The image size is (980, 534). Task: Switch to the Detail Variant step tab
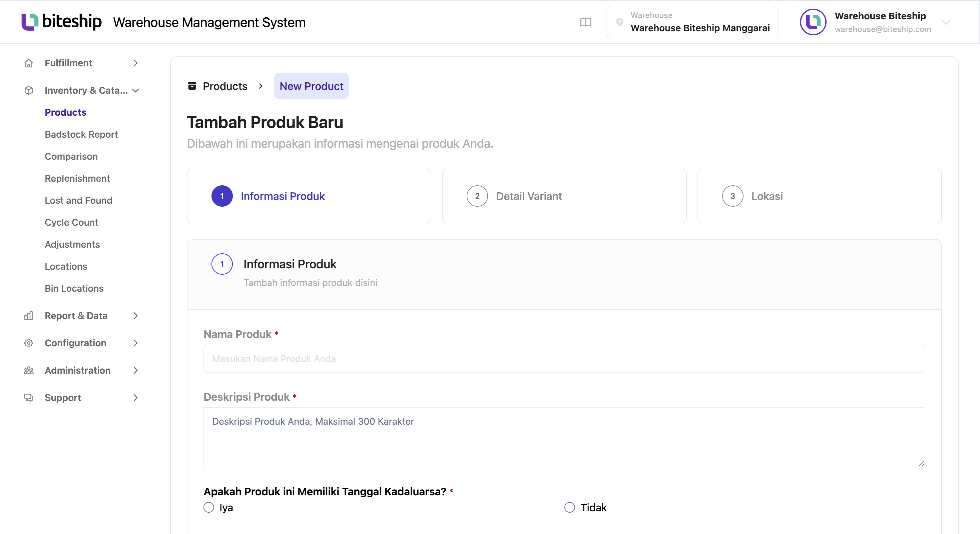(x=564, y=196)
